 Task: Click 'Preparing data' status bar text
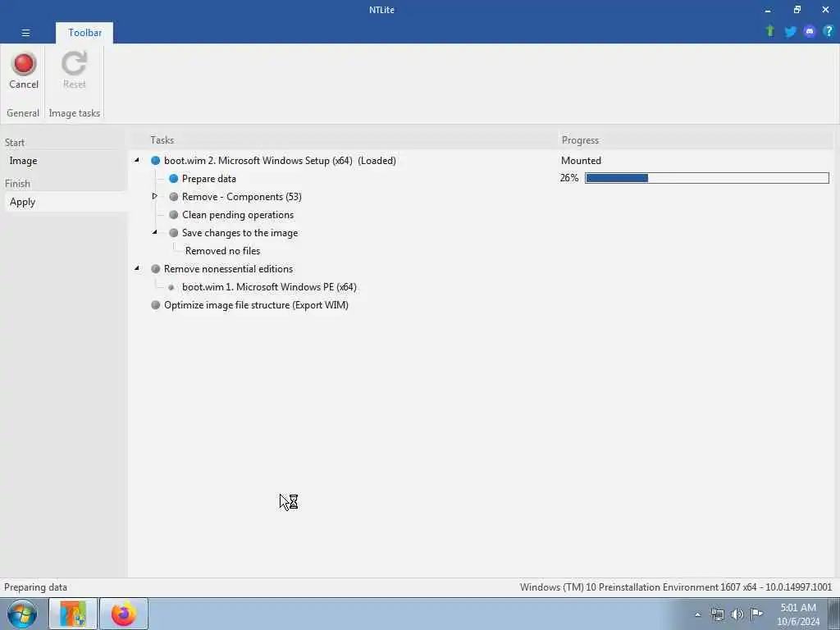(35, 587)
